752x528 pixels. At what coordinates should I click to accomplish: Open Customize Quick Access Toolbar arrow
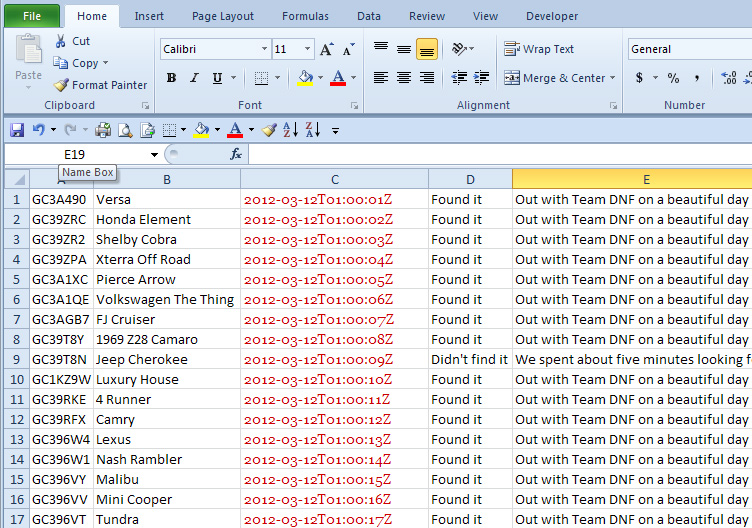335,130
